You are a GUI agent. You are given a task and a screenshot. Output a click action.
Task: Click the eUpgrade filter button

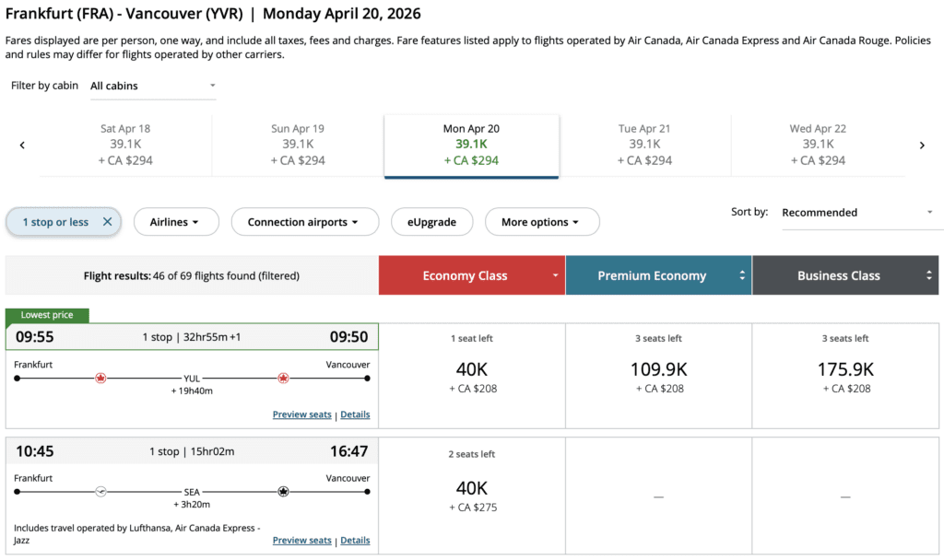point(432,222)
